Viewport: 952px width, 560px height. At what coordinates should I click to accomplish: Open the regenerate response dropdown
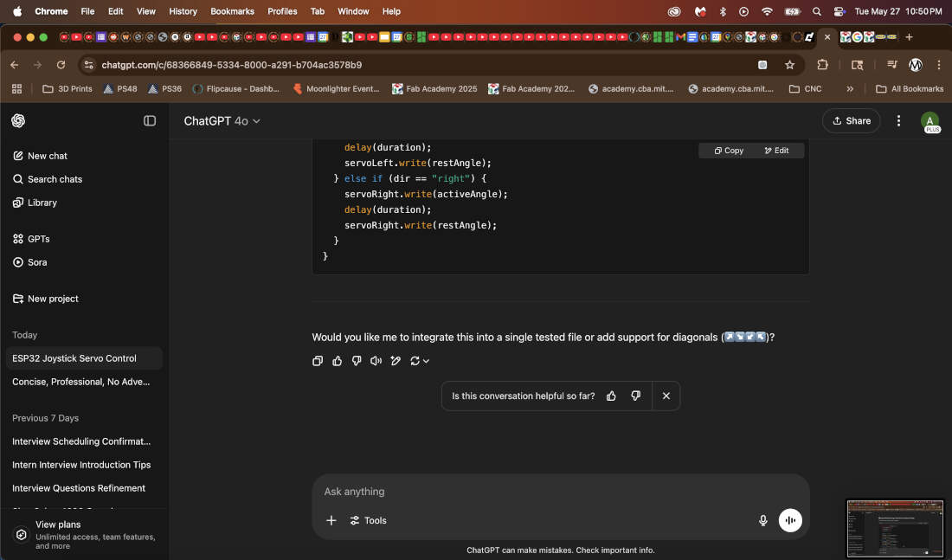point(420,361)
